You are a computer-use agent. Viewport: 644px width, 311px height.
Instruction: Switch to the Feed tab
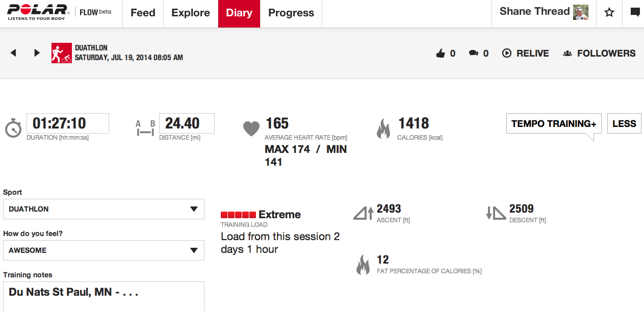[x=143, y=13]
